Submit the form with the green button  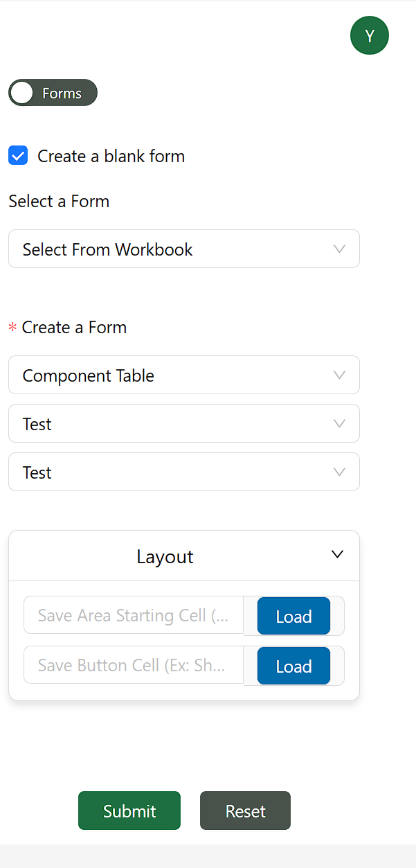click(129, 811)
